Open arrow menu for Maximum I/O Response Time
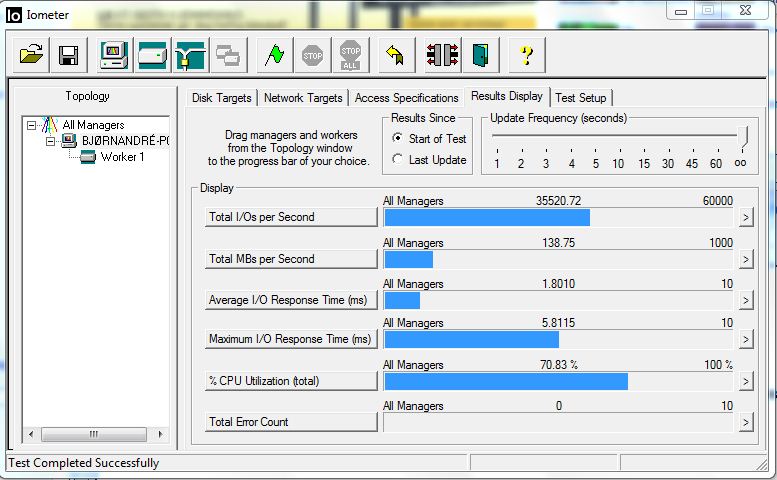Screen dimensions: 777x480 (x=746, y=339)
